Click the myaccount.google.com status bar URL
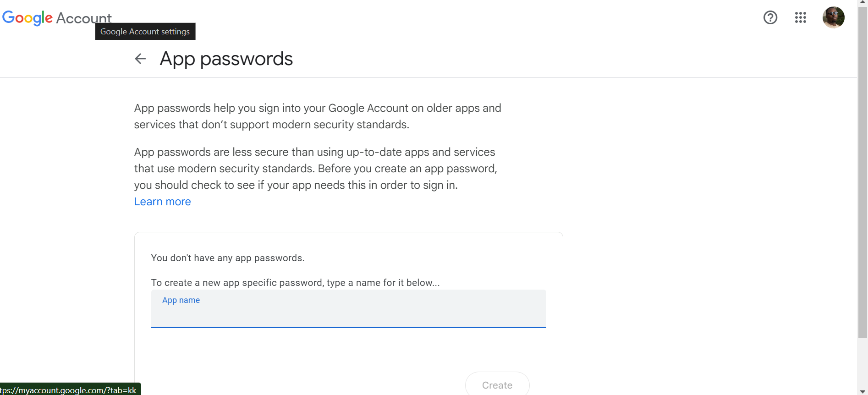This screenshot has width=868, height=395. (x=70, y=390)
